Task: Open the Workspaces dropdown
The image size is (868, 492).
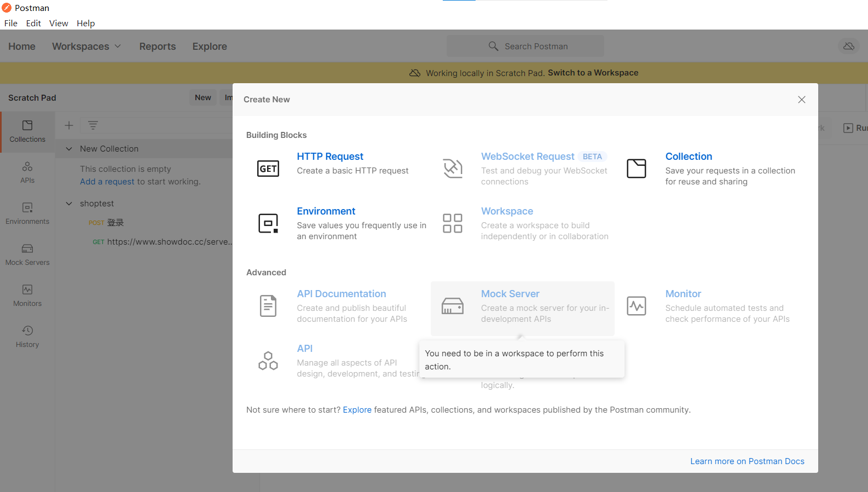Action: 86,47
